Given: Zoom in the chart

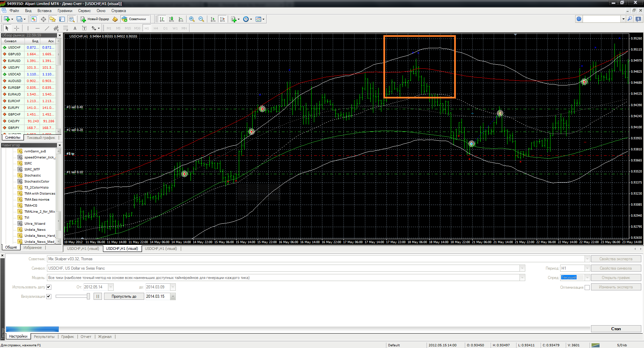Looking at the screenshot, I should [192, 19].
